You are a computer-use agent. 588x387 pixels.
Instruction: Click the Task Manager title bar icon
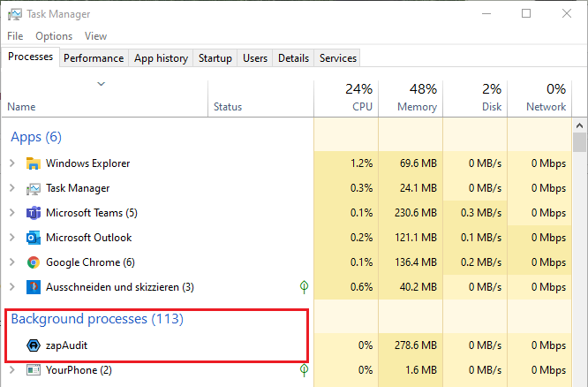15,14
